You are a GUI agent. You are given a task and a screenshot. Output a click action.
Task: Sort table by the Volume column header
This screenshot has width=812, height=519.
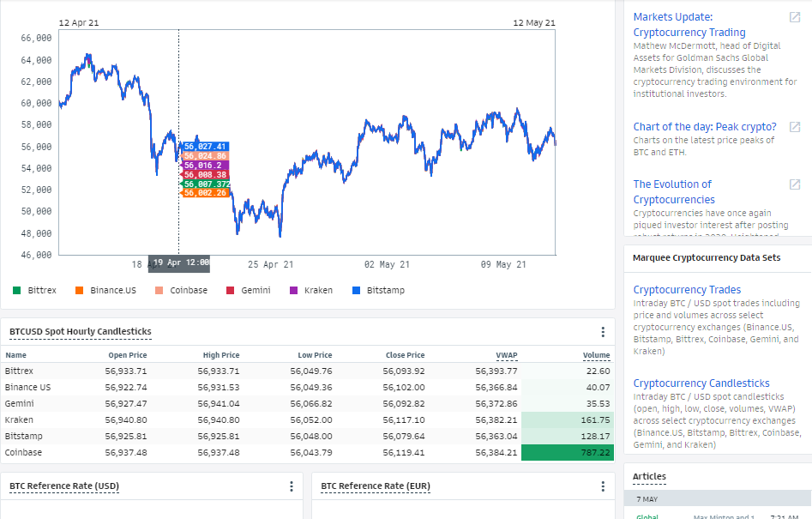pos(596,355)
